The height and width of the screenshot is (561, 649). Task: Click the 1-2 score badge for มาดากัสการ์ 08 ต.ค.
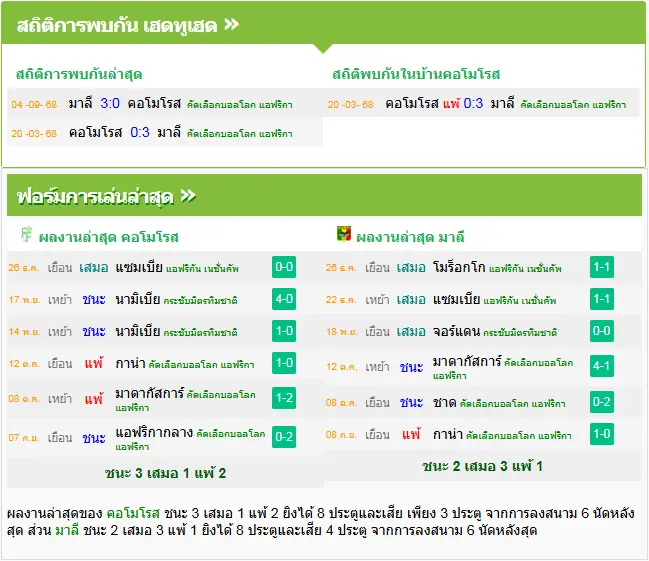click(284, 398)
